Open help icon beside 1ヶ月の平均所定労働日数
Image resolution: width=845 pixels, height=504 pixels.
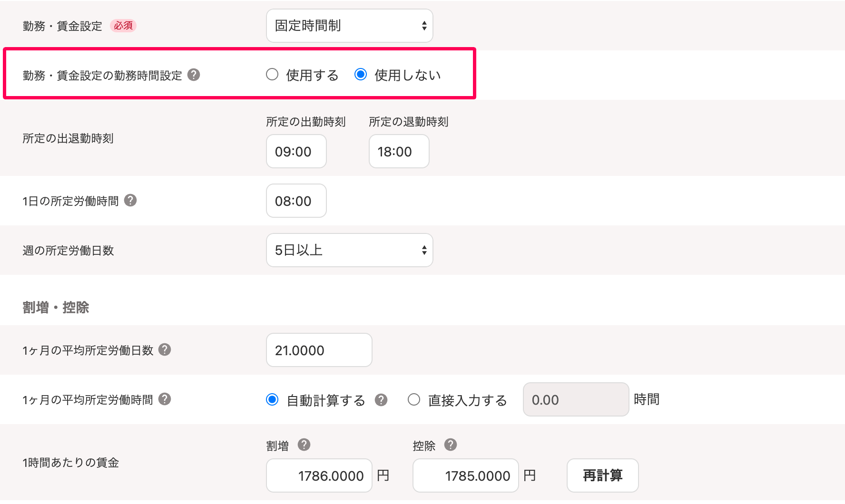(165, 349)
